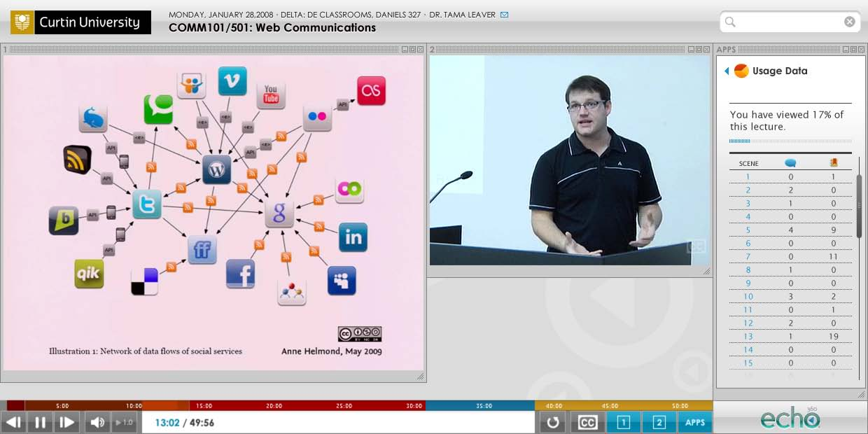Click the comments speech bubble column header
Screen dimensions: 868x434
pos(790,163)
